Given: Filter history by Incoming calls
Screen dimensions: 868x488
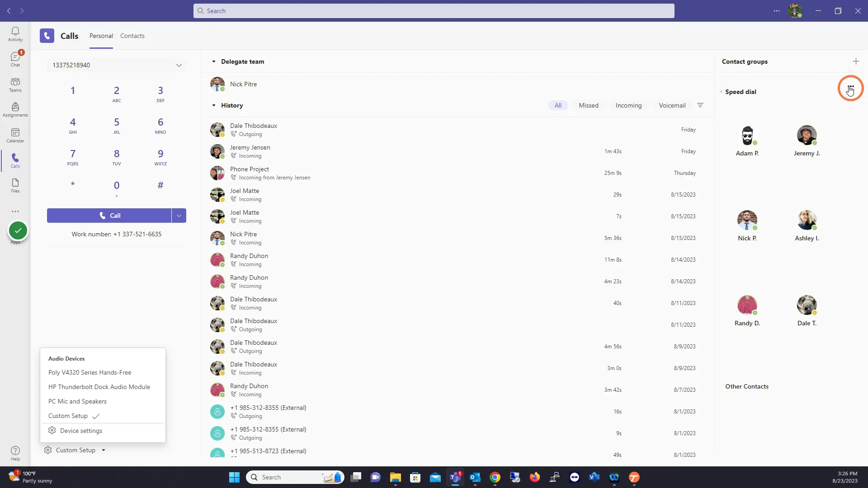Looking at the screenshot, I should [628, 105].
